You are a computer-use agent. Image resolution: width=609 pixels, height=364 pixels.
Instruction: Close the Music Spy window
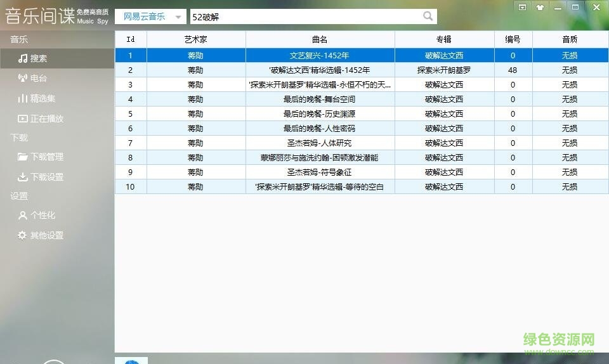pos(596,7)
